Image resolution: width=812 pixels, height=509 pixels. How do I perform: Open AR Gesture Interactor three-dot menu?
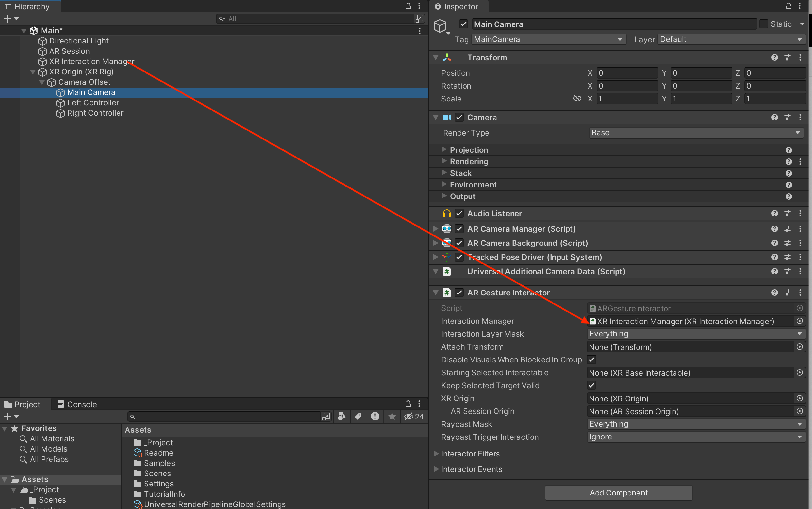coord(800,293)
